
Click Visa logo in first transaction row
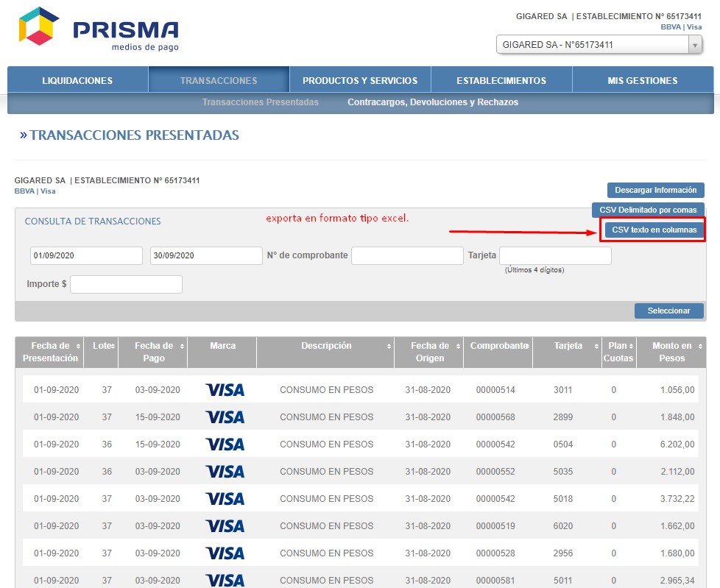[x=225, y=390]
